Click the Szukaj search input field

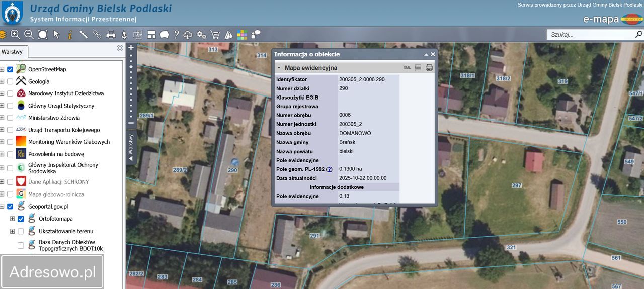tap(589, 35)
